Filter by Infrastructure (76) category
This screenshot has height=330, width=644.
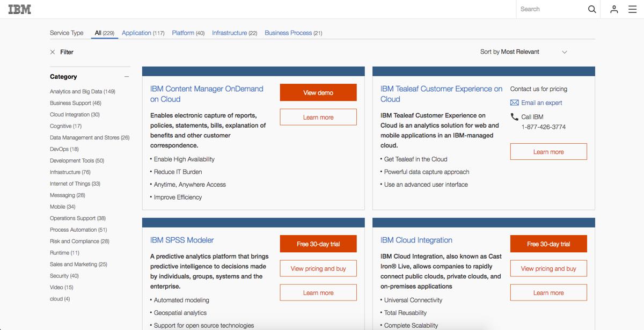70,172
